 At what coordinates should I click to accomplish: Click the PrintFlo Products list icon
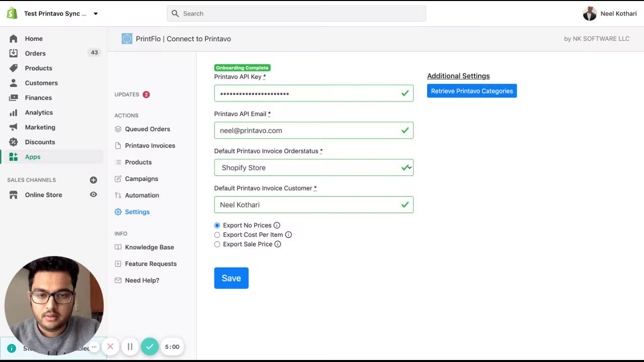[x=118, y=162]
